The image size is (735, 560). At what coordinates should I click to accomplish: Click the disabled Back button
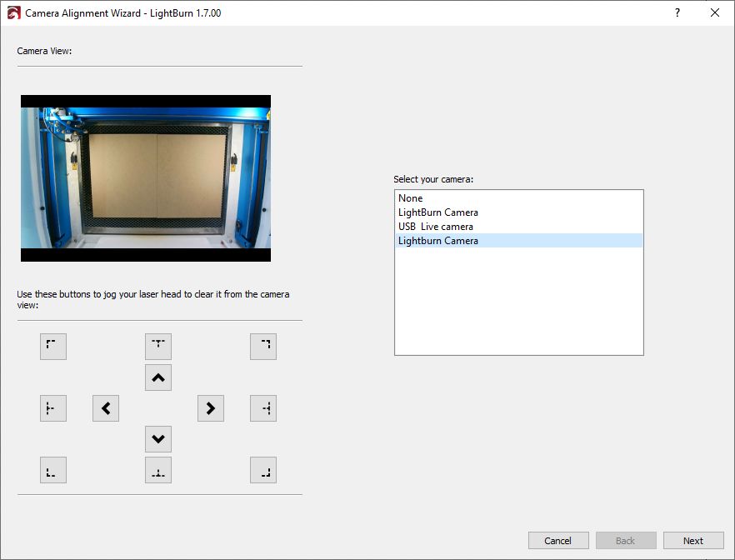coord(626,540)
